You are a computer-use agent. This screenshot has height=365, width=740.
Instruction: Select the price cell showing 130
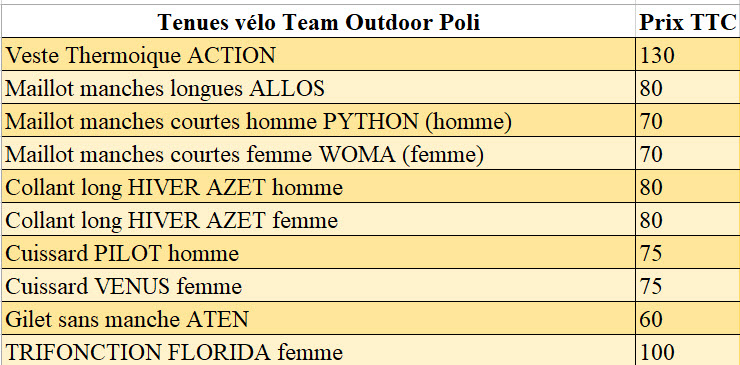pyautogui.click(x=688, y=54)
